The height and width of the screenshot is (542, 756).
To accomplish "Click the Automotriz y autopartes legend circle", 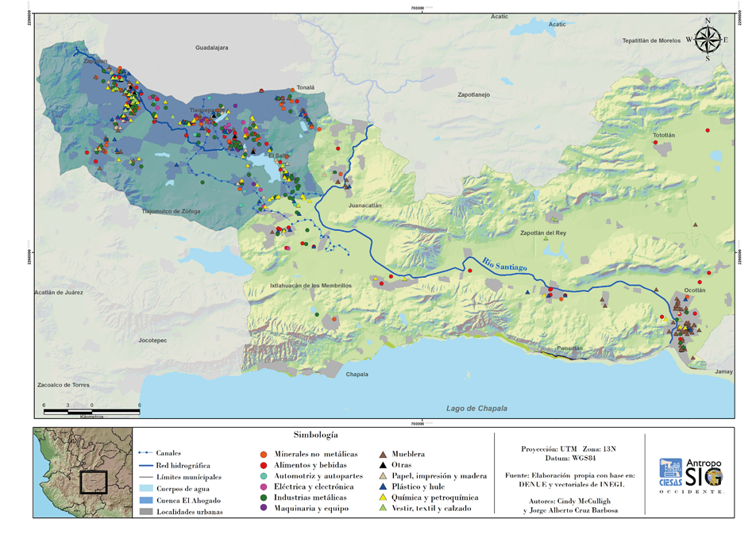I will tap(264, 475).
